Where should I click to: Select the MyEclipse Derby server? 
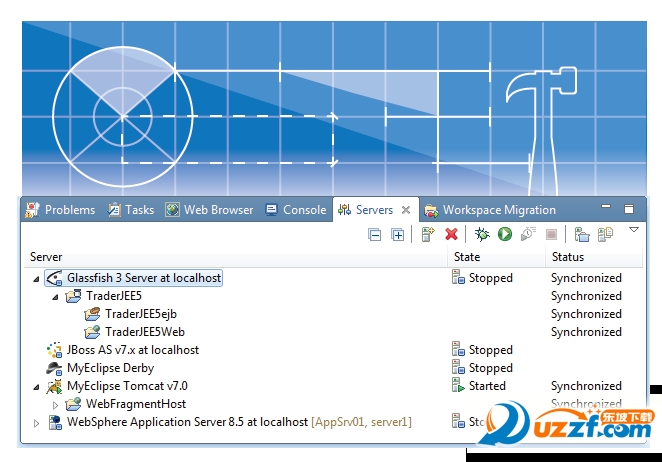pos(111,368)
